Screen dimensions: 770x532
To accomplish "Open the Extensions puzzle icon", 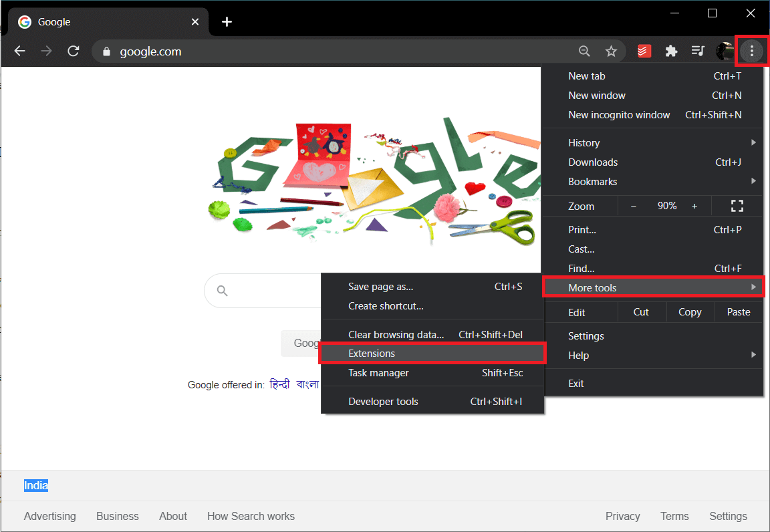I will click(671, 51).
